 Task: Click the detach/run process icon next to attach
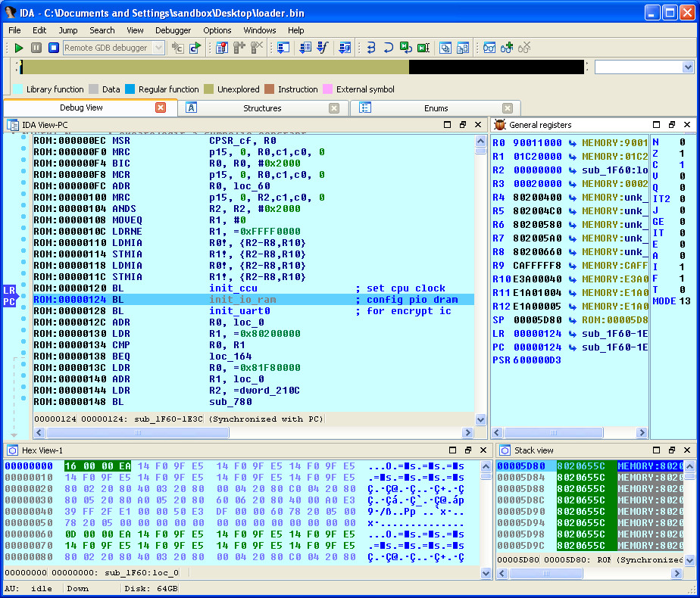click(x=195, y=48)
